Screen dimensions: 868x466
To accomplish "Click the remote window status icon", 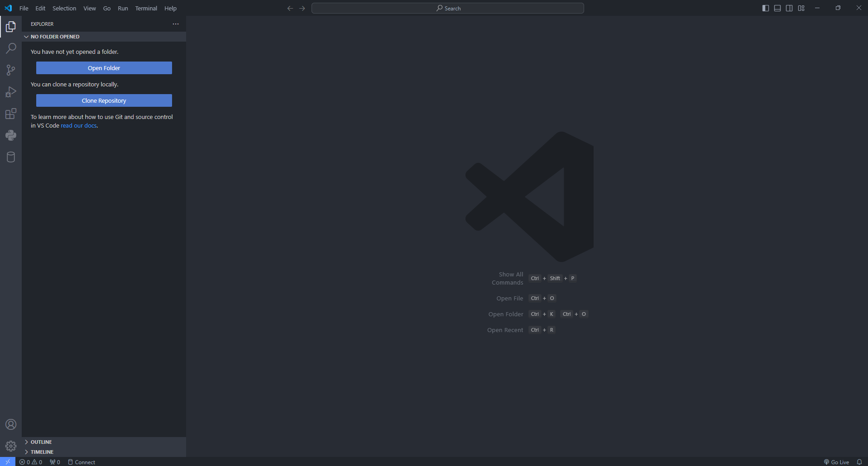I will click(8, 462).
